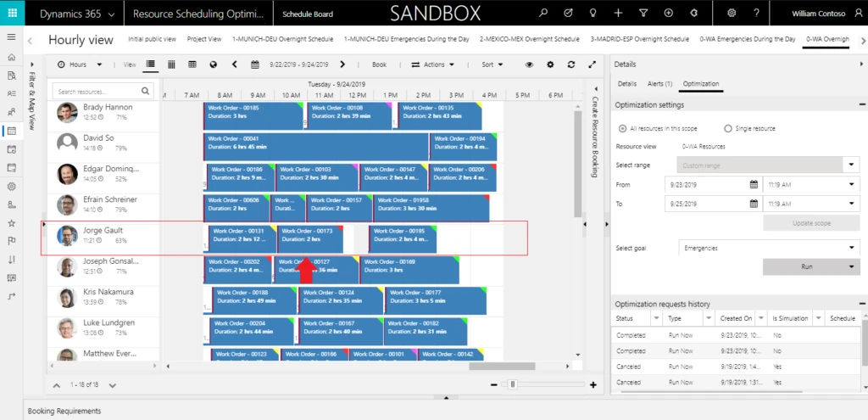Select All resources in this scope
The height and width of the screenshot is (420, 868).
point(623,128)
